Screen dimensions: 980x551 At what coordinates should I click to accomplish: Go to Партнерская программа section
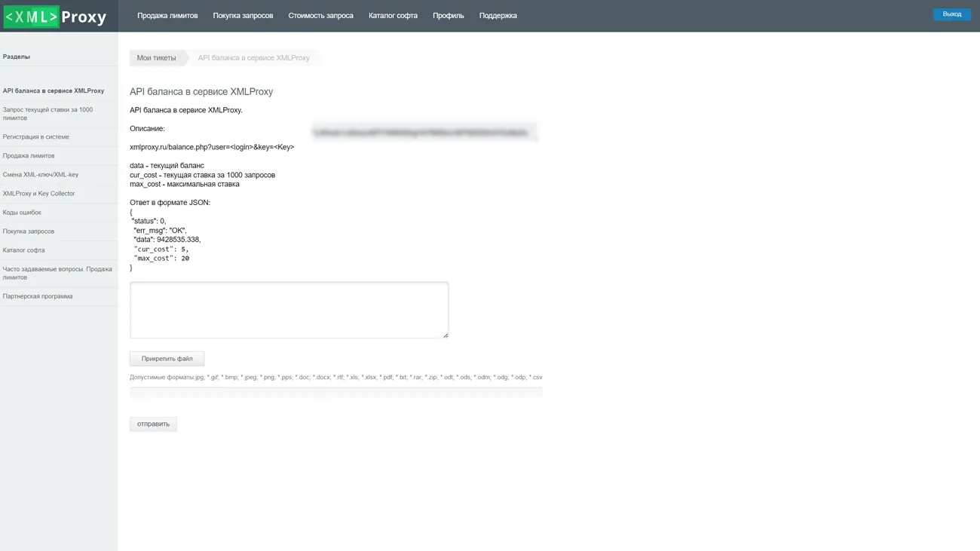point(38,296)
